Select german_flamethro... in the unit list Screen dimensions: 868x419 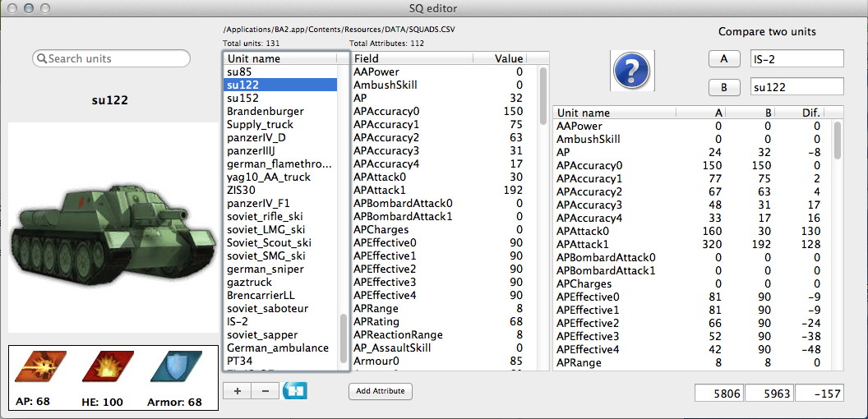tap(280, 163)
